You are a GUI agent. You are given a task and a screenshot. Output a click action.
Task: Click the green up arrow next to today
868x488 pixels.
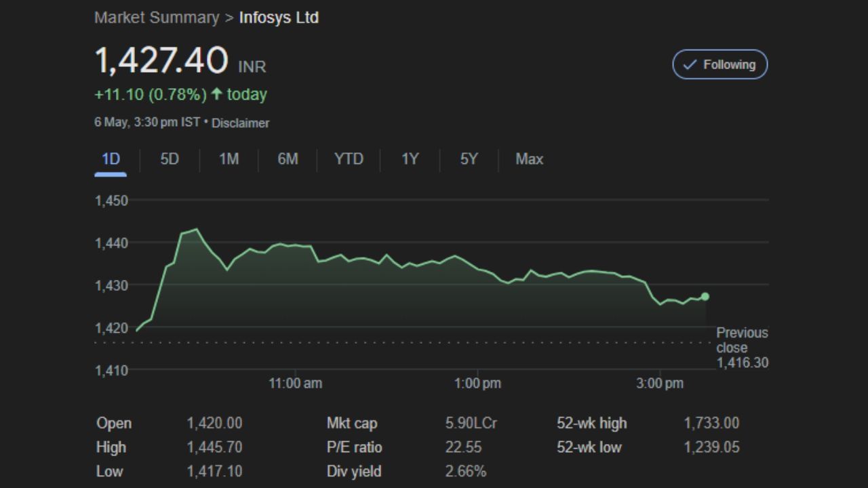216,94
